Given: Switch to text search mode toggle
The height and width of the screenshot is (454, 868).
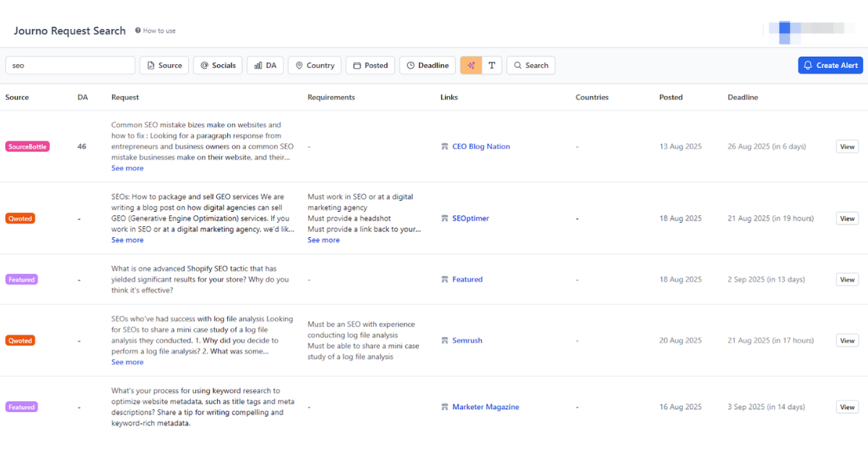Looking at the screenshot, I should click(492, 65).
